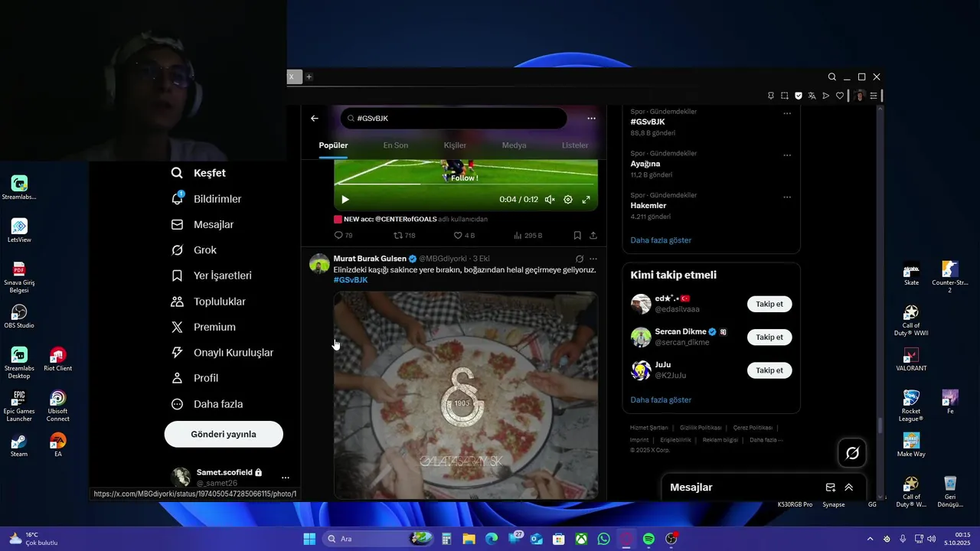Switch to the Popüler tab
Viewport: 980px width, 551px height.
point(333,145)
